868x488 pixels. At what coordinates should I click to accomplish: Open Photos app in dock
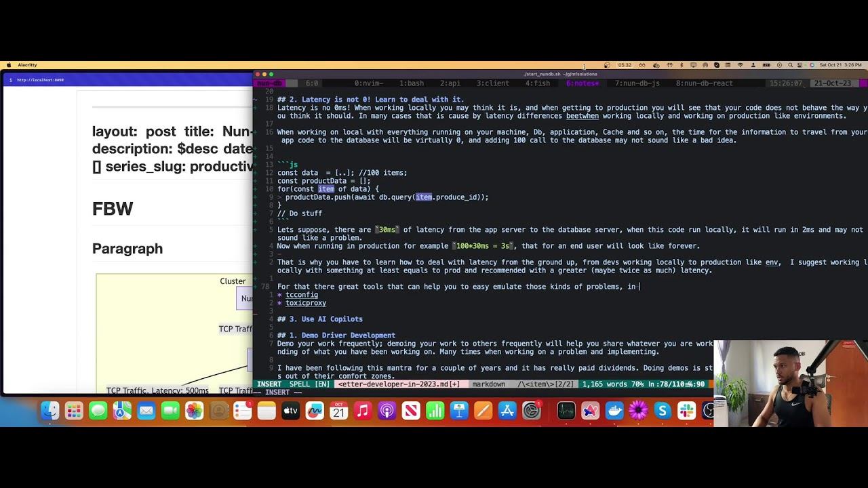pos(195,411)
